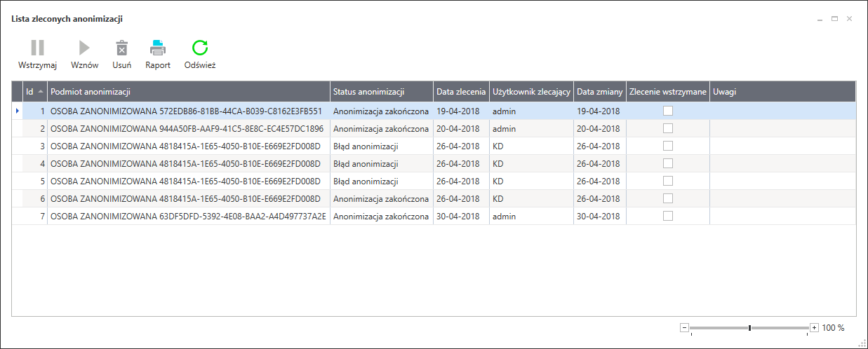
Task: Click the row indicator arrow of row 1
Action: (18, 111)
